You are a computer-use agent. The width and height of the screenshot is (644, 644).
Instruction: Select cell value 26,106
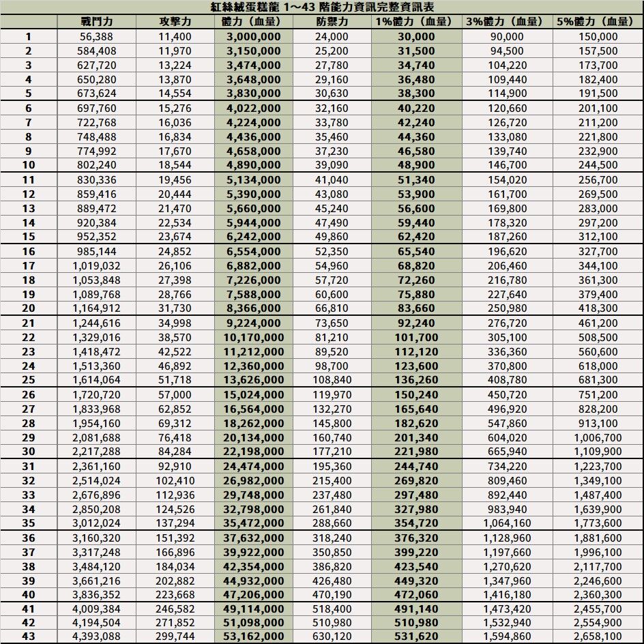tap(175, 266)
